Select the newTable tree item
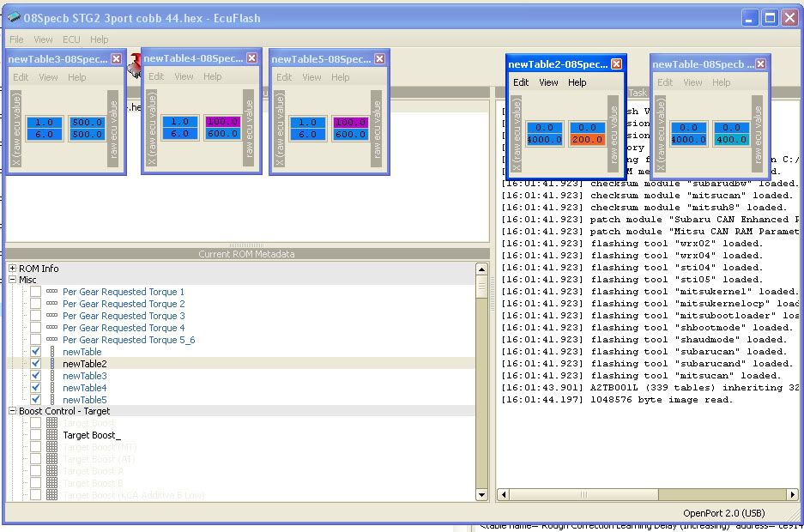The image size is (804, 532). [82, 352]
